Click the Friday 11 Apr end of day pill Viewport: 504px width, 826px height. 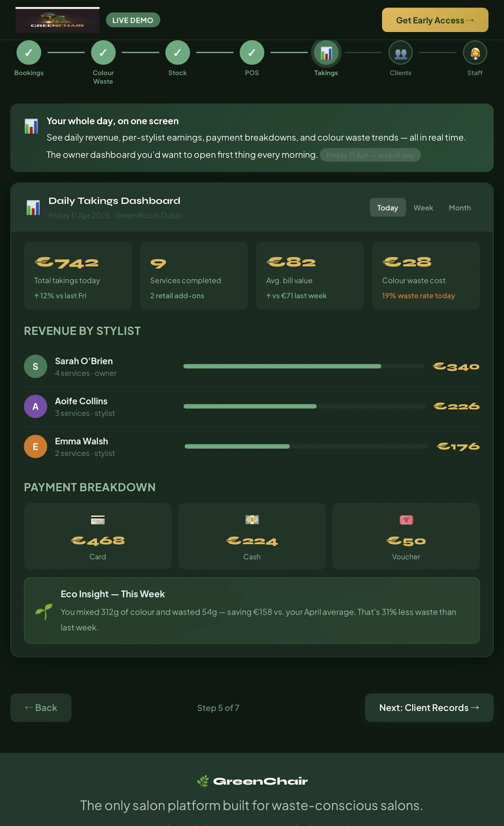coord(370,155)
